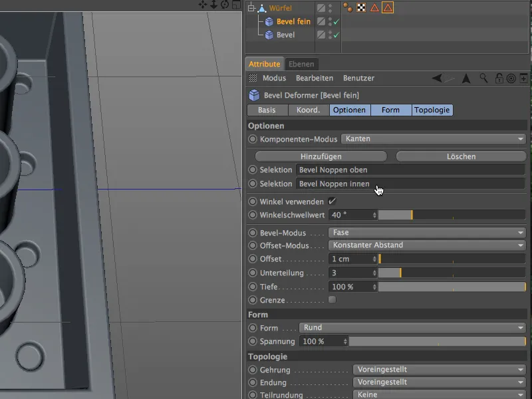
Task: Switch to the Attribute tab
Action: point(264,64)
